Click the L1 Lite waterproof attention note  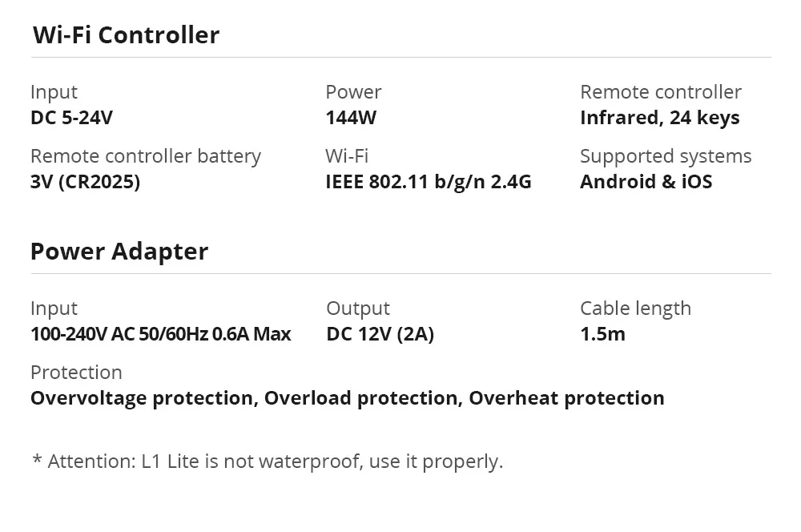268,461
